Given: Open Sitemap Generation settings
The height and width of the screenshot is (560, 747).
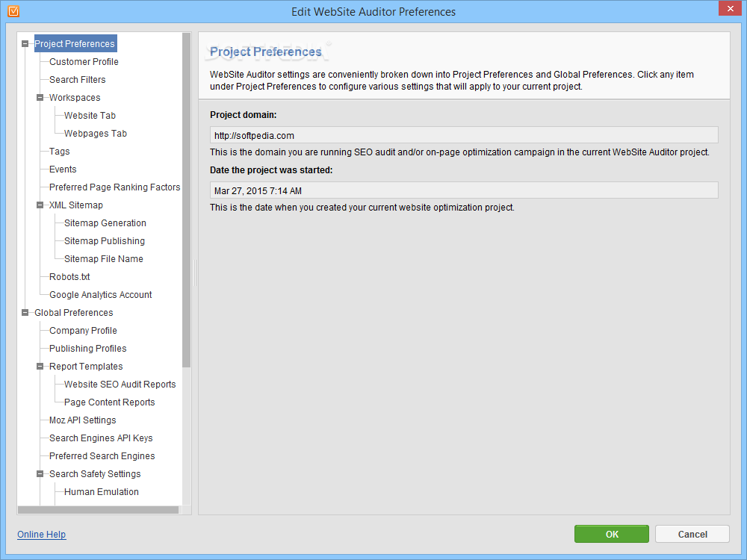Looking at the screenshot, I should point(105,223).
